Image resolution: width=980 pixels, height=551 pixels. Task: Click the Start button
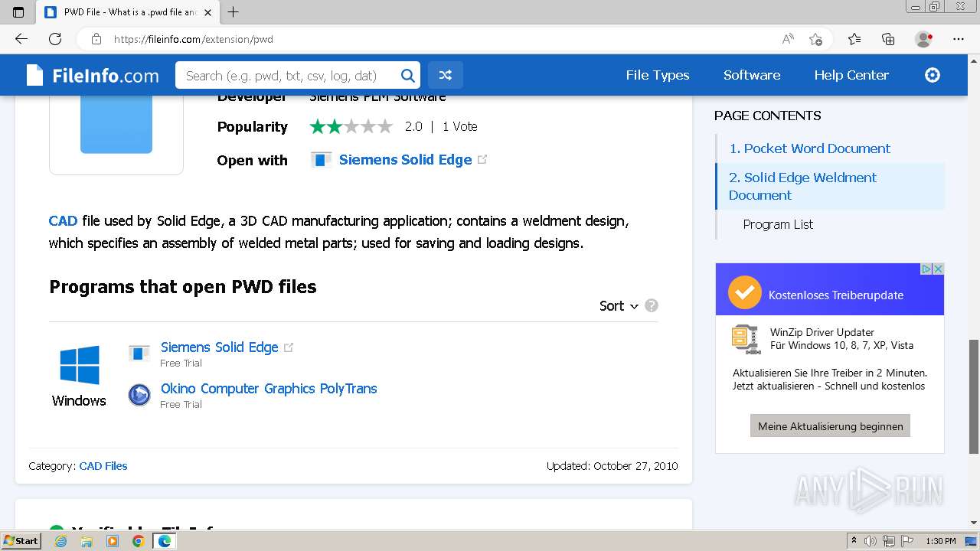tap(21, 541)
